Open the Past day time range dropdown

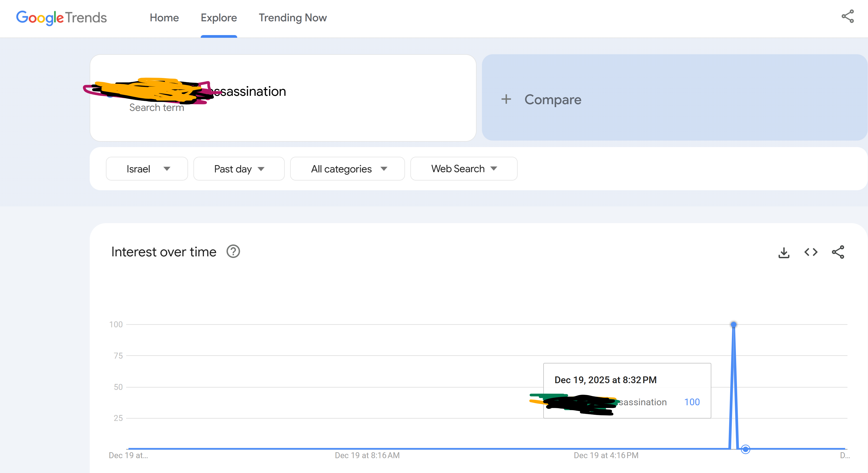click(239, 169)
